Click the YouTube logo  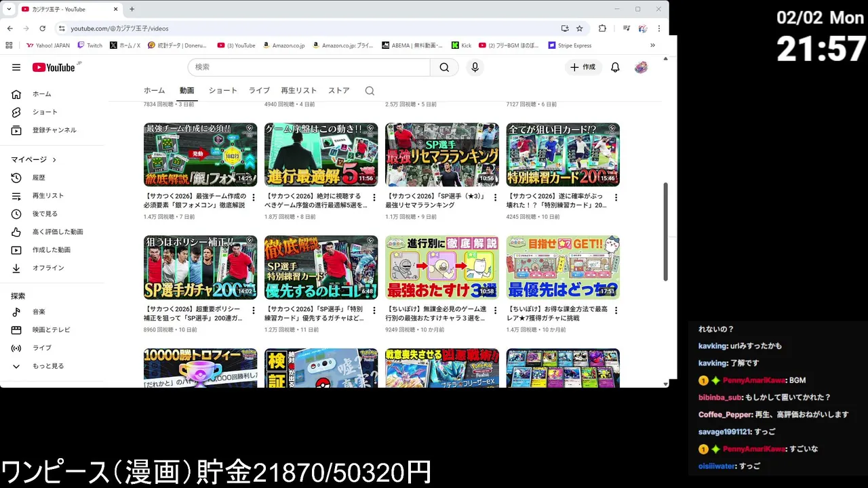tap(54, 67)
